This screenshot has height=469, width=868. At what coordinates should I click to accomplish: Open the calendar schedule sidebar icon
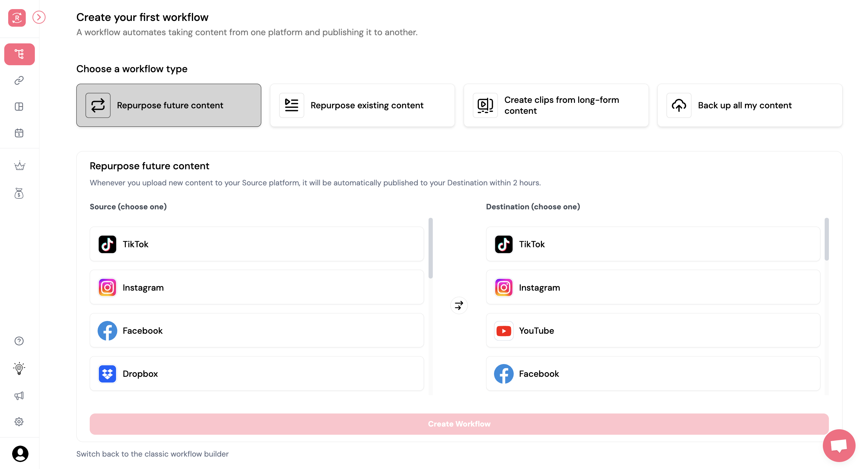pyautogui.click(x=19, y=133)
